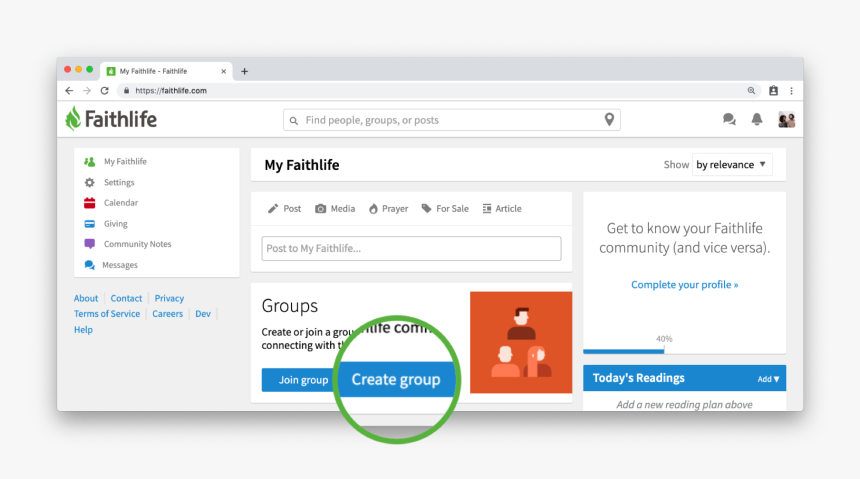Switch to the My Faithlife browser tab
The image size is (860, 479).
[166, 71]
